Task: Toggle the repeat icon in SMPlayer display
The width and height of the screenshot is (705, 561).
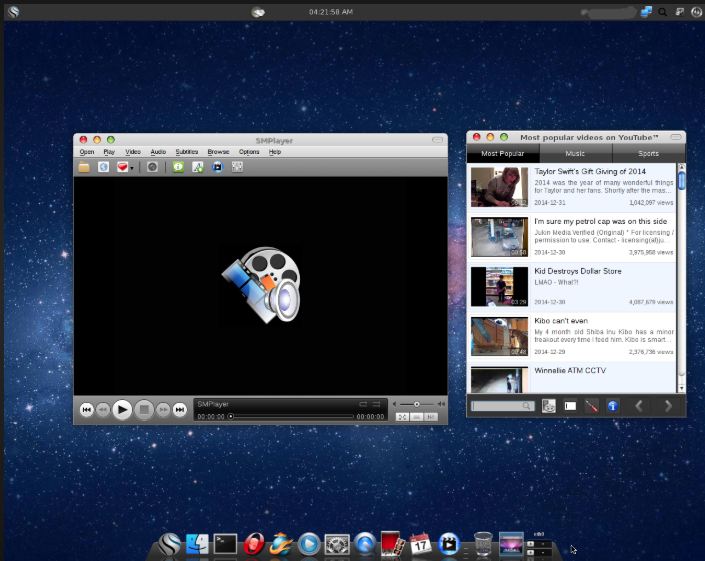Action: pyautogui.click(x=364, y=404)
